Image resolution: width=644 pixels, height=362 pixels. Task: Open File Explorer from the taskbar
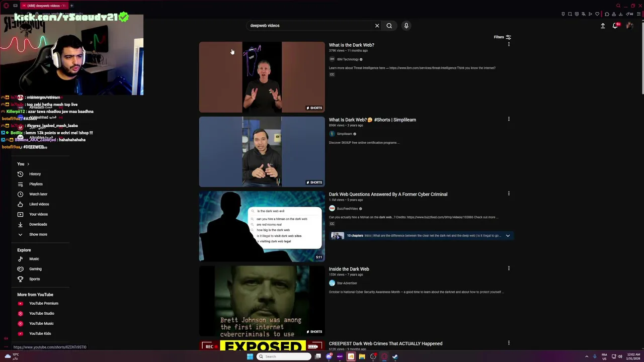[362, 356]
